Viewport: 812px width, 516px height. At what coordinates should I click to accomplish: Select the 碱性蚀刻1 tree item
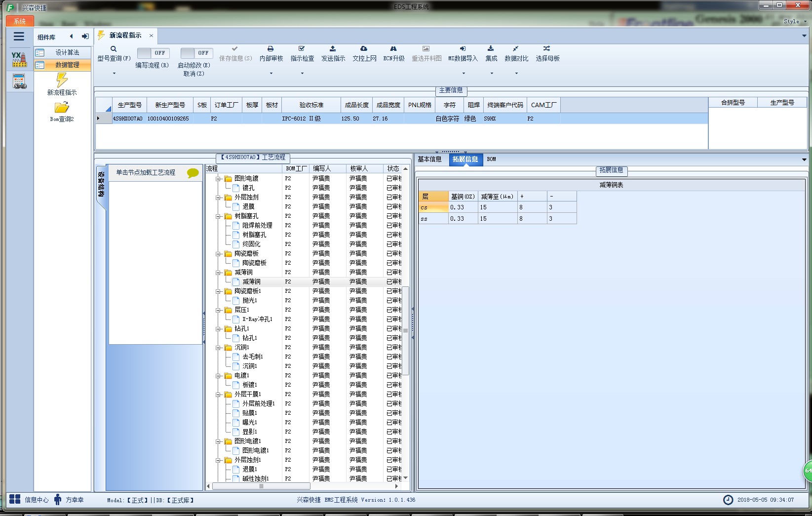(255, 479)
